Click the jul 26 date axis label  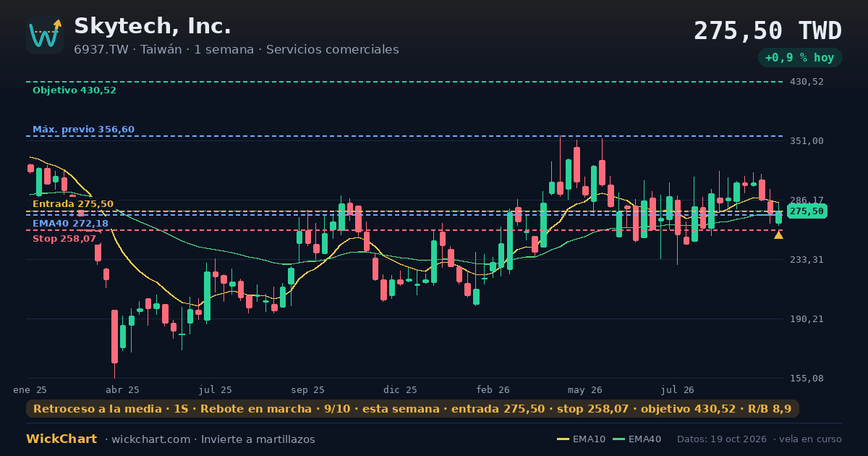click(x=678, y=389)
